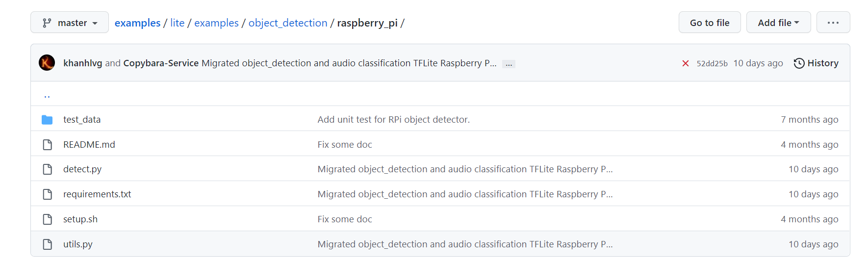The image size is (868, 265).
Task: Go up to parent directory
Action: (47, 95)
